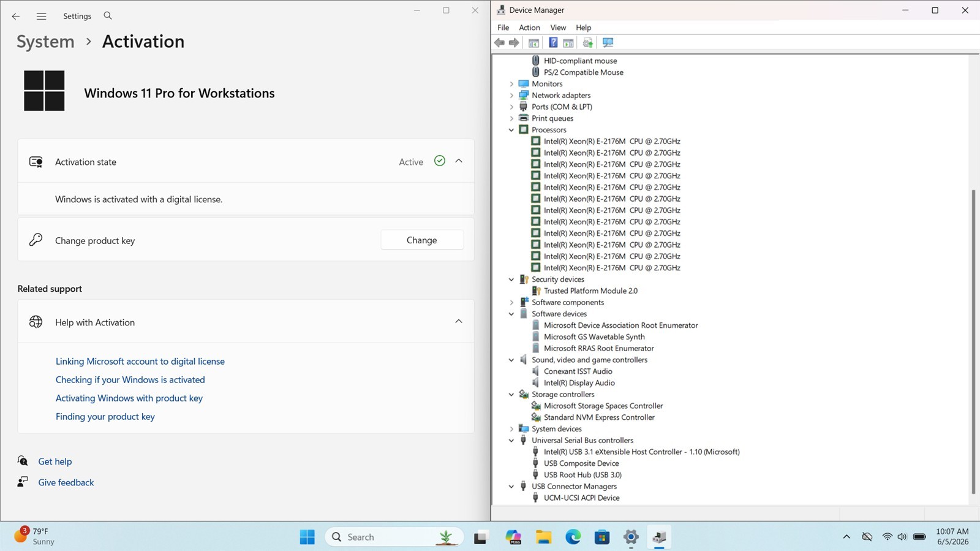Click the muted sync status tray icon
This screenshot has height=551, width=980.
(867, 537)
